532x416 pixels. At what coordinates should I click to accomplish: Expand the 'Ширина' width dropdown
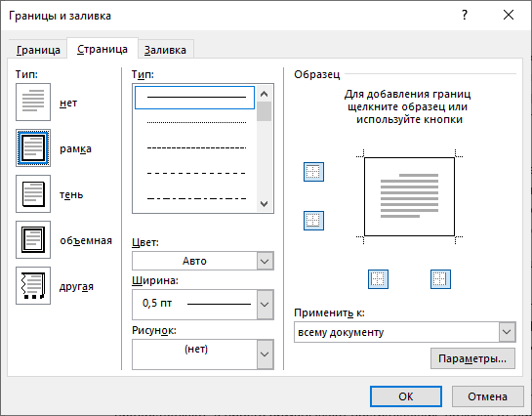coord(203,305)
